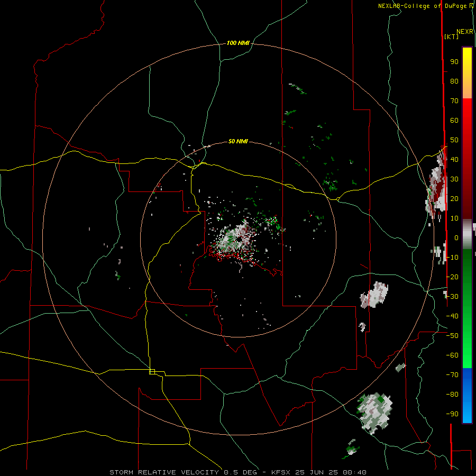Click the 80 value on the velocity scale

pyautogui.click(x=454, y=81)
